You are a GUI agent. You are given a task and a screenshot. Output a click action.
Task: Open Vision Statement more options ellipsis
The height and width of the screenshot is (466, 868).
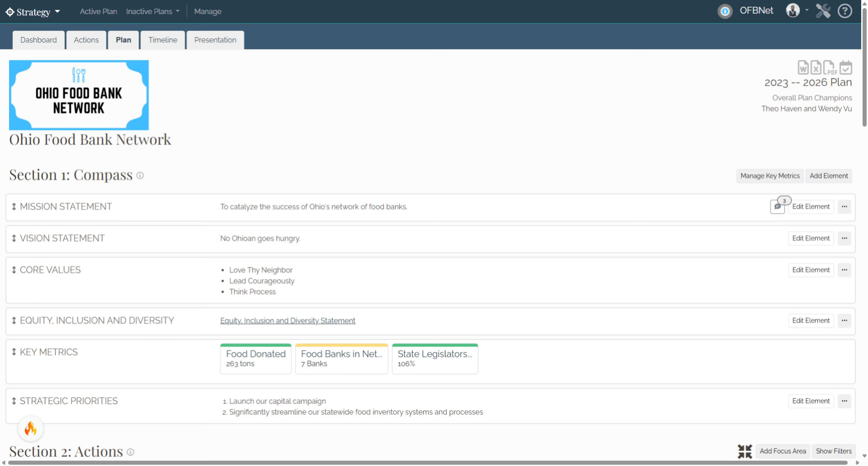point(844,238)
